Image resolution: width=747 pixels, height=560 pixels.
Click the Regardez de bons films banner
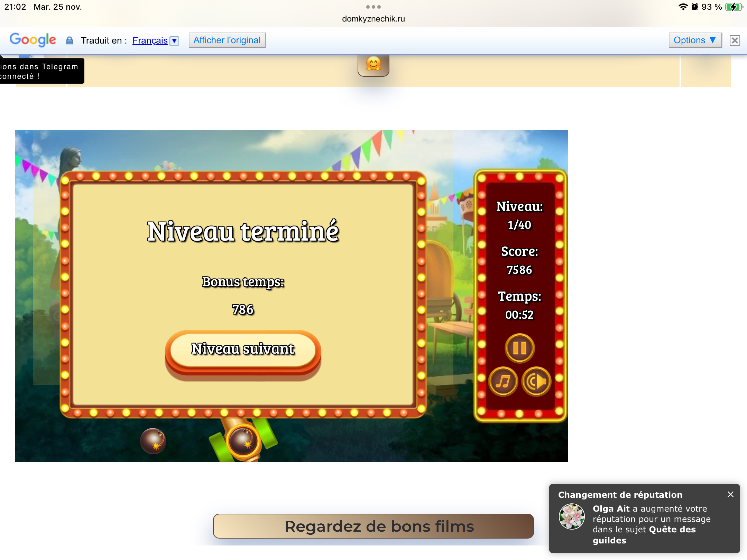point(373,526)
